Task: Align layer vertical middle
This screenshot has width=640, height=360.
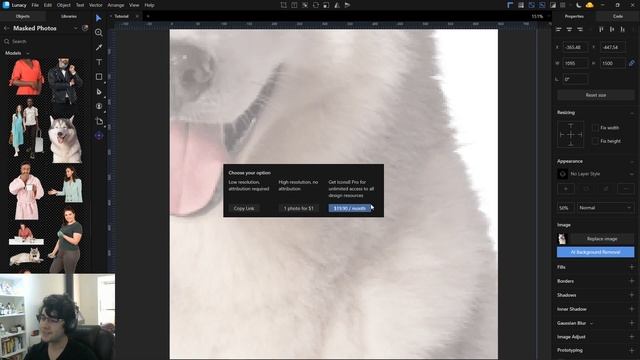Action: [611, 29]
